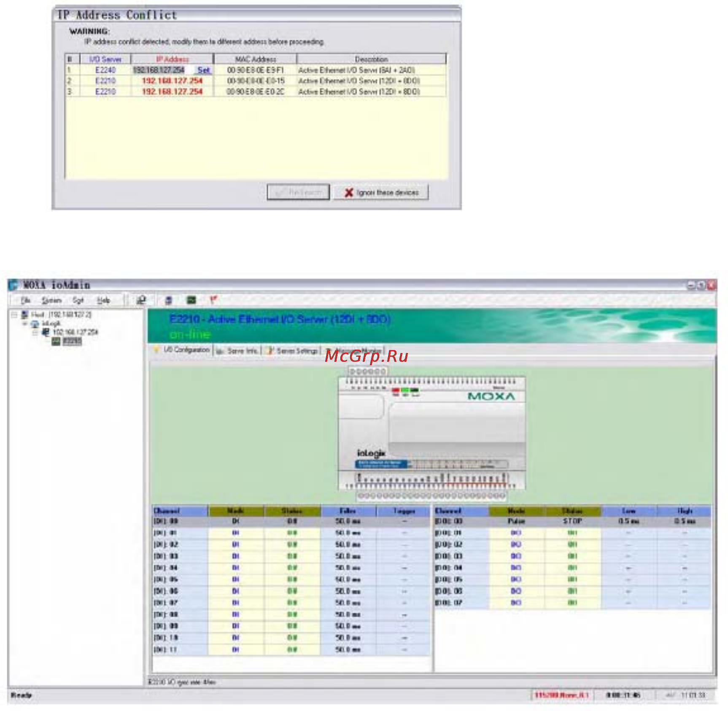Switch to the I/O Configuration tab

[182, 350]
